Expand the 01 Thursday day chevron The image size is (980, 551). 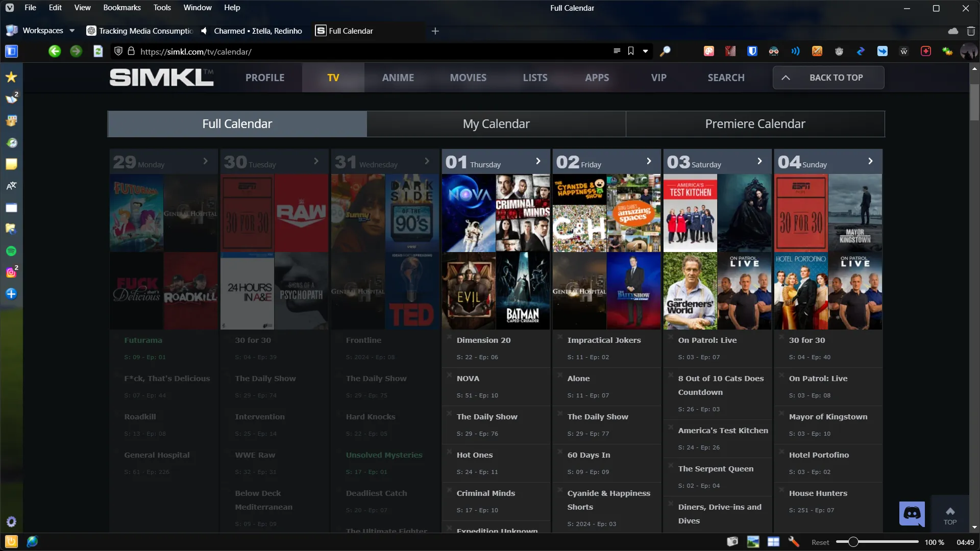[538, 161]
